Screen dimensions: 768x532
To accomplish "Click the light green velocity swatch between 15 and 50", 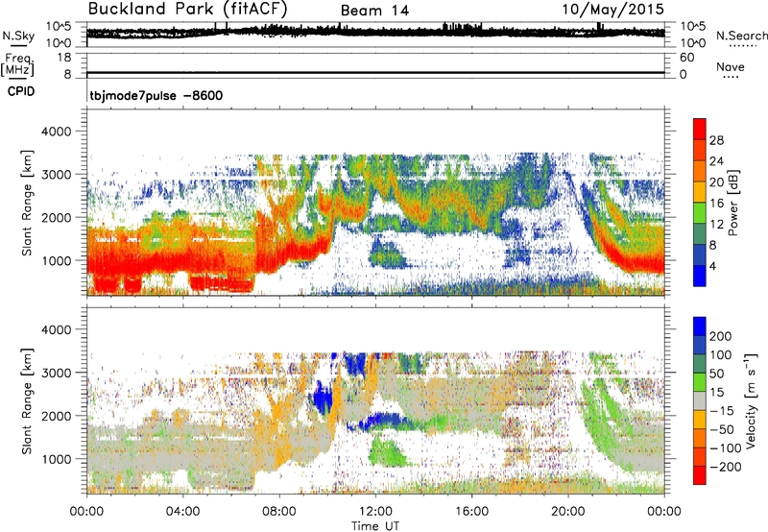I will click(x=700, y=382).
